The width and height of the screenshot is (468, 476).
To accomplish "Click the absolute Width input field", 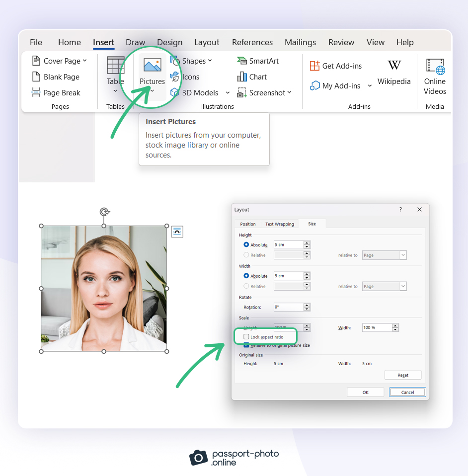I will point(288,276).
